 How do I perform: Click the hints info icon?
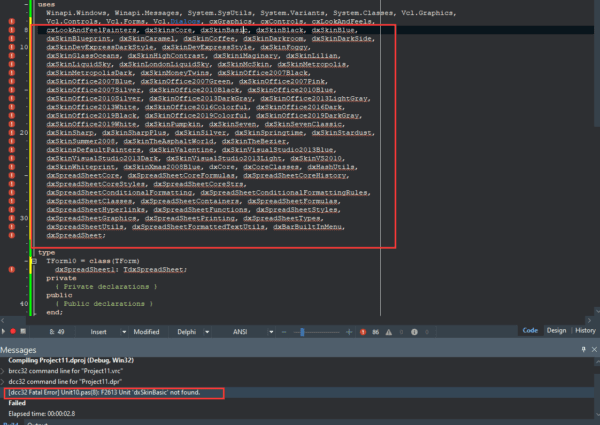[x=414, y=332]
